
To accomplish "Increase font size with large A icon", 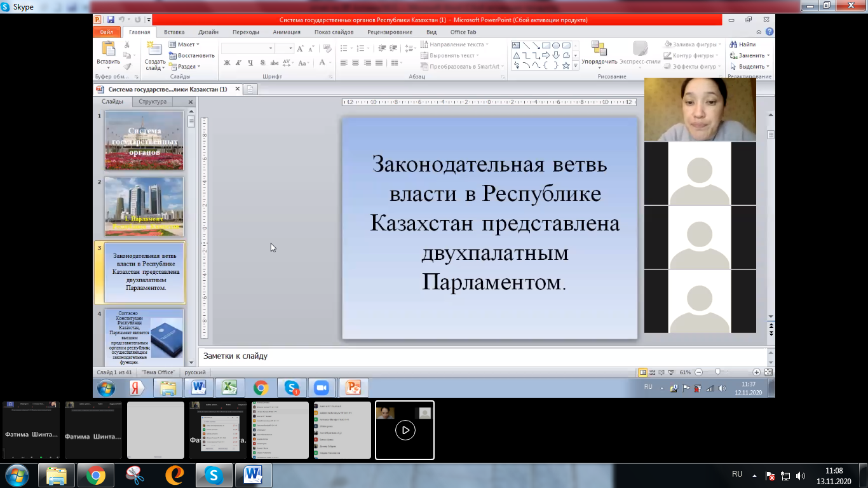I will tap(301, 48).
